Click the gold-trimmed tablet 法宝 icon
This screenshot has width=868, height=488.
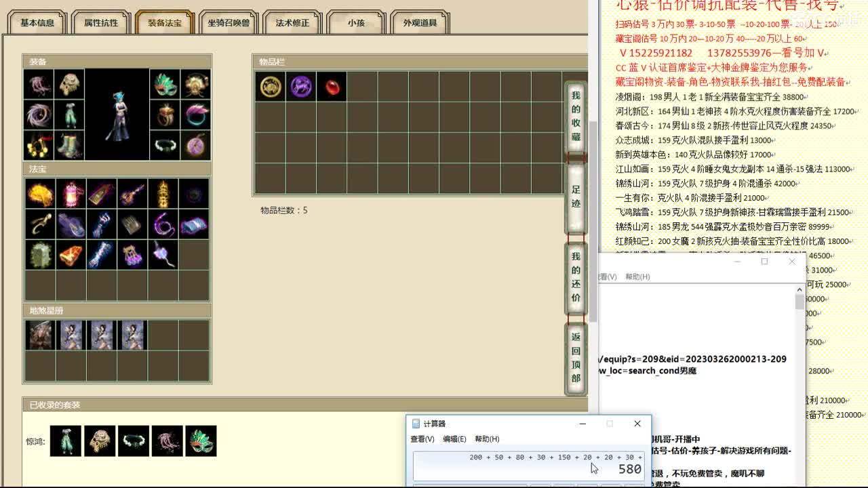(x=102, y=194)
